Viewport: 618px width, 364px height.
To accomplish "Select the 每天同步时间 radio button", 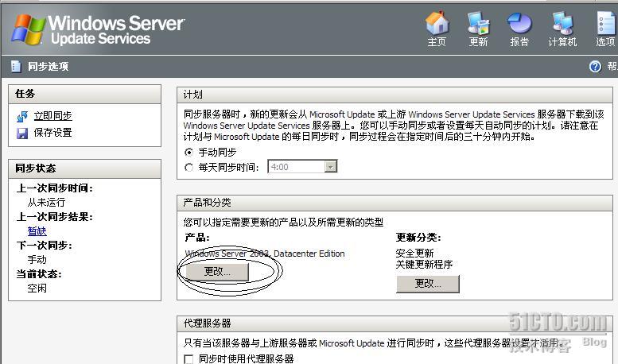I will [189, 168].
